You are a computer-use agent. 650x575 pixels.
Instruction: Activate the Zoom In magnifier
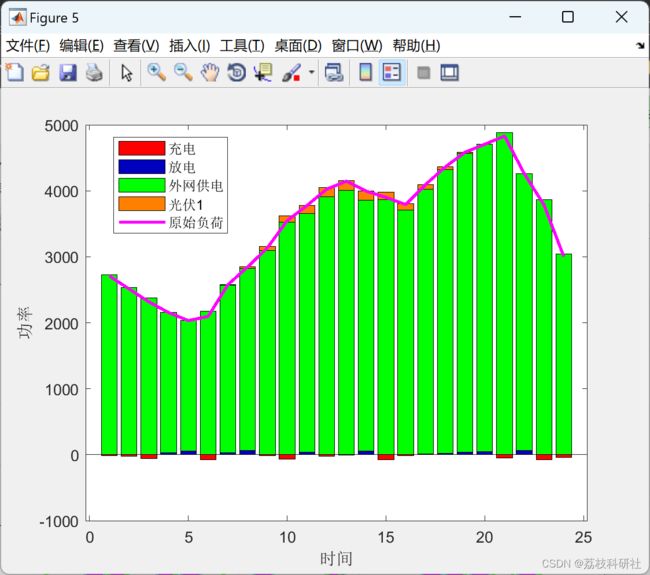(157, 73)
